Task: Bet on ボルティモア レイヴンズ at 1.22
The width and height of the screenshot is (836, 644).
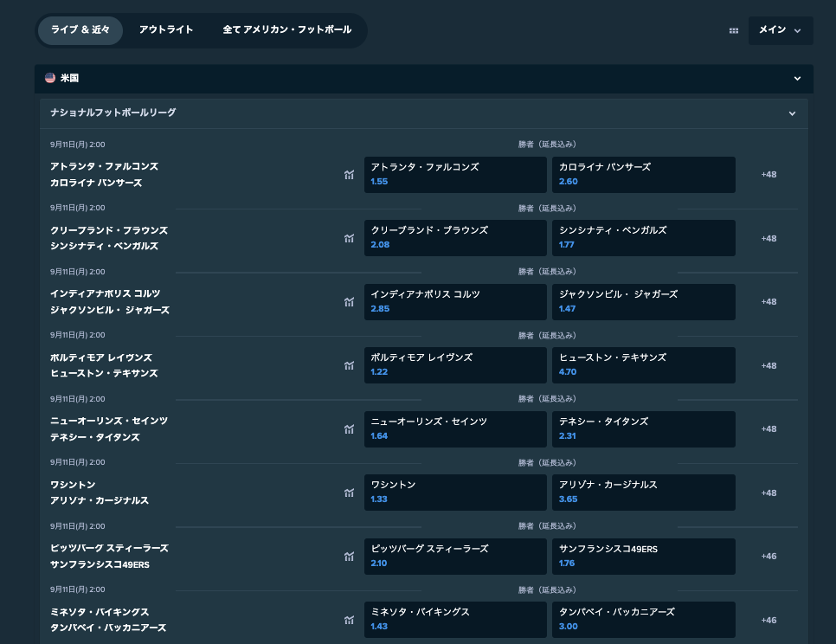Action: (455, 365)
